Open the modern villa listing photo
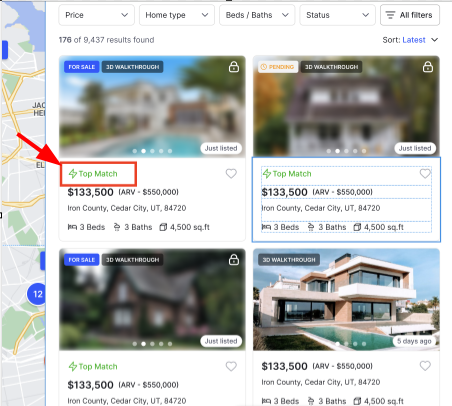Viewport: 452px width, 406px height. pos(346,299)
